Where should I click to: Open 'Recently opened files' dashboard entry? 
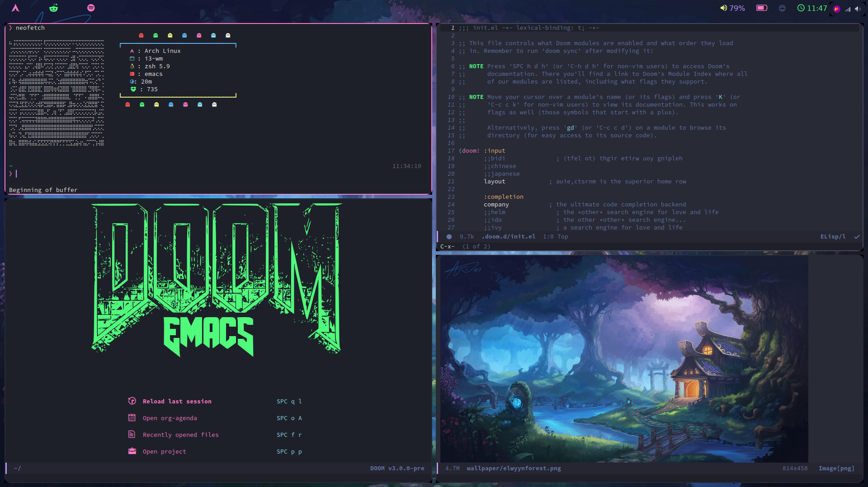[181, 435]
